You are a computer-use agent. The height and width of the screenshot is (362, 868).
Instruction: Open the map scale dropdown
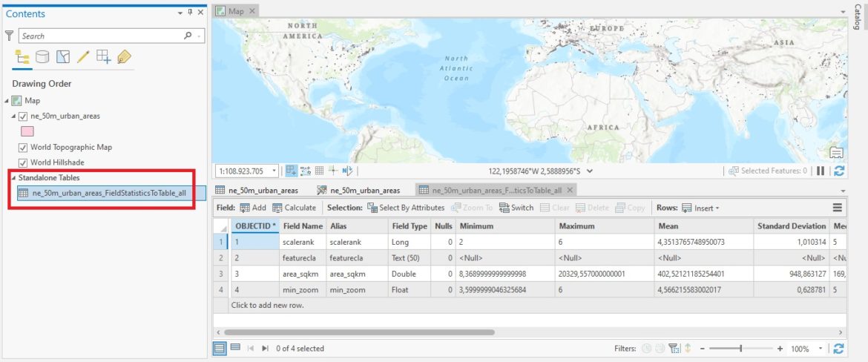(275, 171)
